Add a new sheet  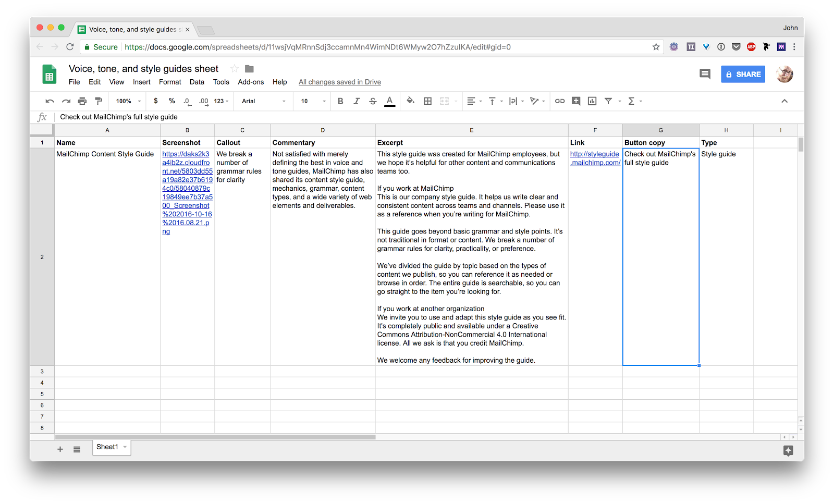[60, 449]
